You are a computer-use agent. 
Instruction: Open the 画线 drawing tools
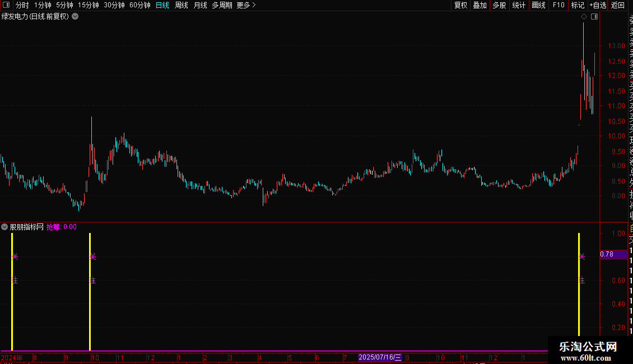point(538,5)
